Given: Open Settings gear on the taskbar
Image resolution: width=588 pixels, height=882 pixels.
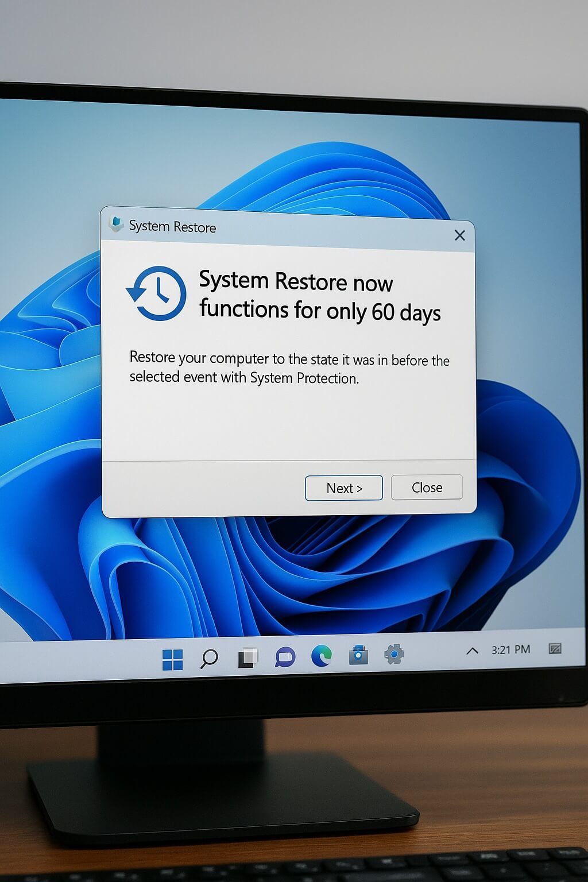Looking at the screenshot, I should point(394,653).
